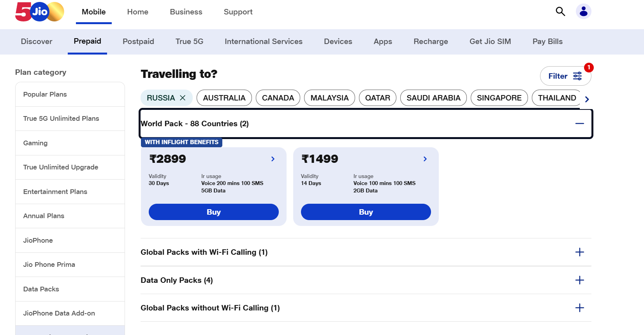Expand Global Packs with Wi-Fi Calling
This screenshot has height=335, width=644.
[x=579, y=252]
